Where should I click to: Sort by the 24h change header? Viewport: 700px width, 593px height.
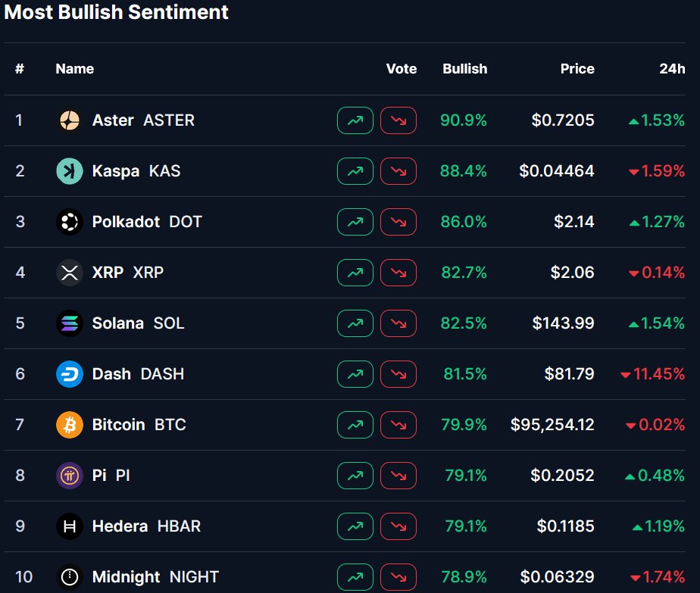click(x=671, y=69)
